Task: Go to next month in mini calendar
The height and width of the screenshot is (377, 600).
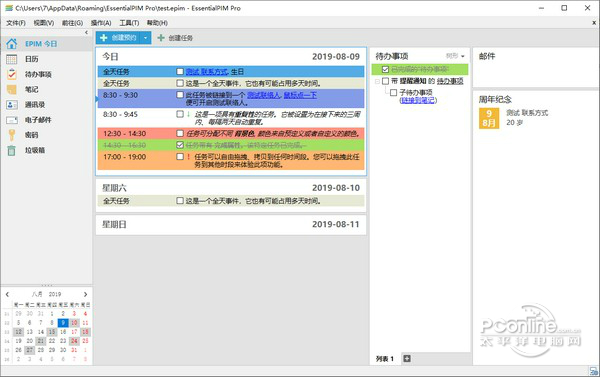Action: tap(85, 294)
